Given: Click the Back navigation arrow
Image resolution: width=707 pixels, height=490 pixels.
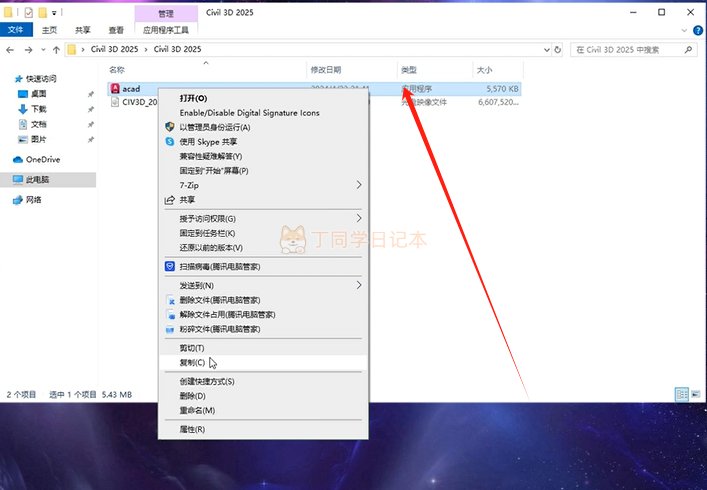Looking at the screenshot, I should pos(10,50).
